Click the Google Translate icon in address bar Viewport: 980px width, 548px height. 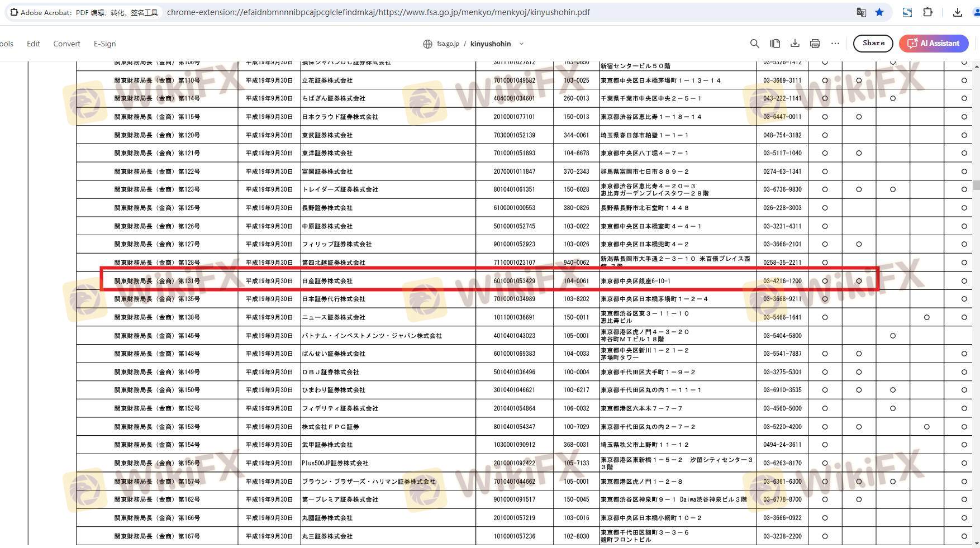(x=861, y=12)
